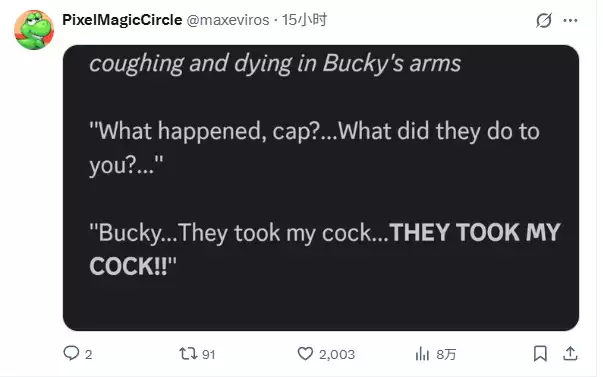Click the Grok slashed-circle icon
The height and width of the screenshot is (377, 603).
point(544,20)
